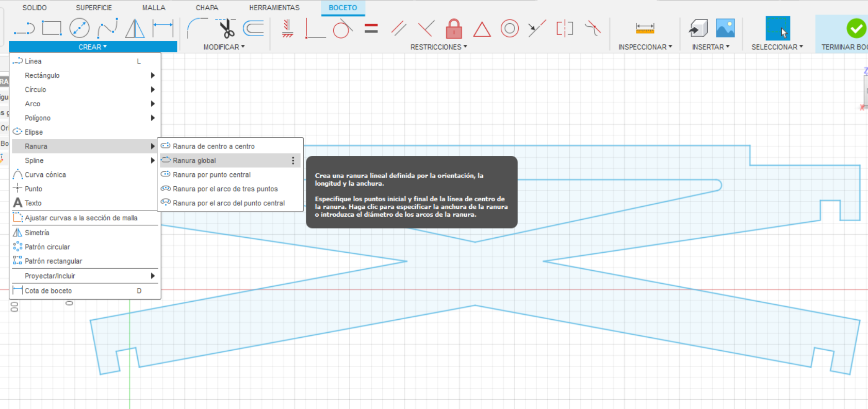Apply the Parallel constraint
Screen dimensions: 868x409
[399, 28]
